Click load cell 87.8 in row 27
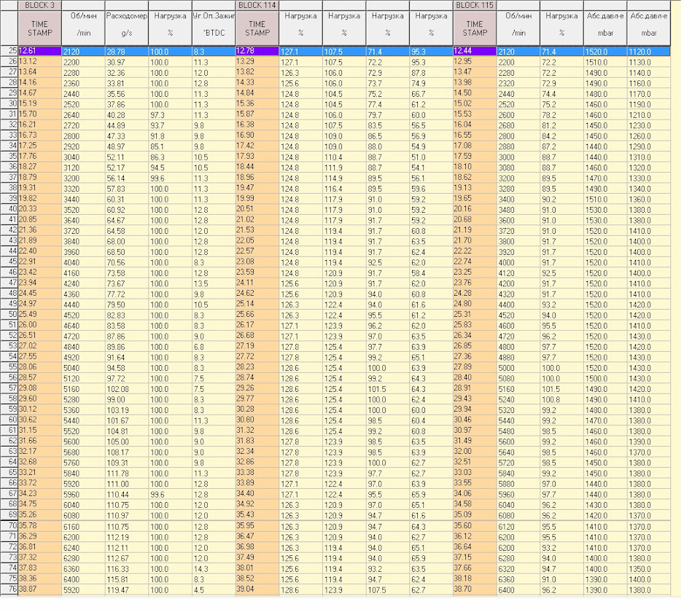This screenshot has height=612, width=700. point(431,73)
